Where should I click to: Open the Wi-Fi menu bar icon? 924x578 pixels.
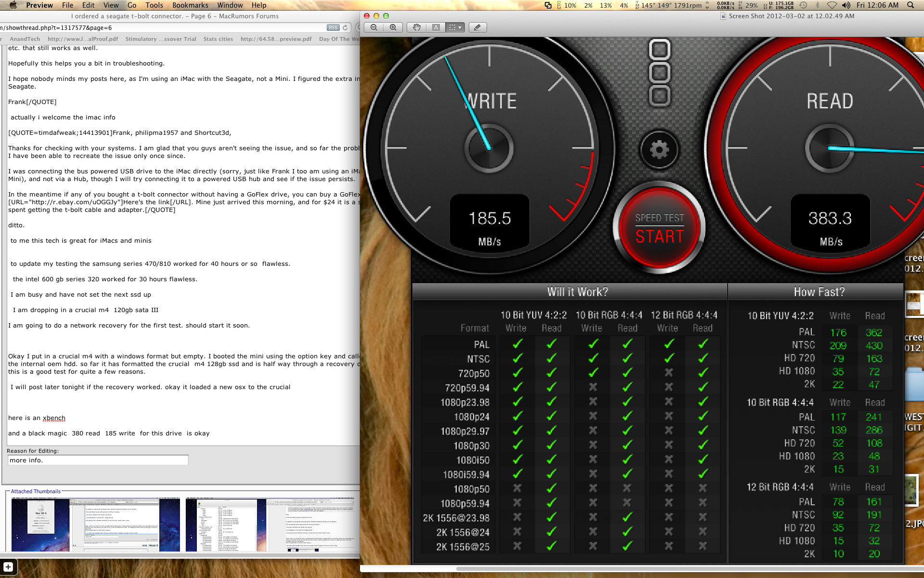pos(832,5)
